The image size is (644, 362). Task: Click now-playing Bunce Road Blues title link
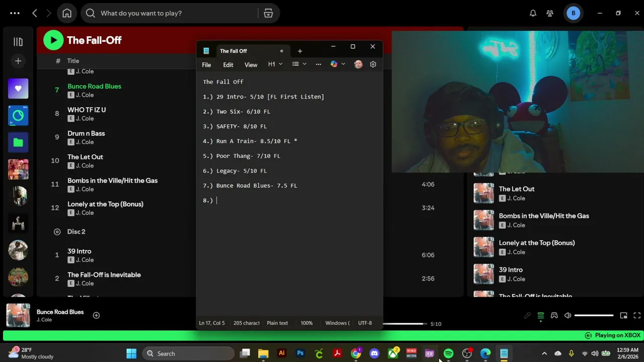(x=60, y=312)
